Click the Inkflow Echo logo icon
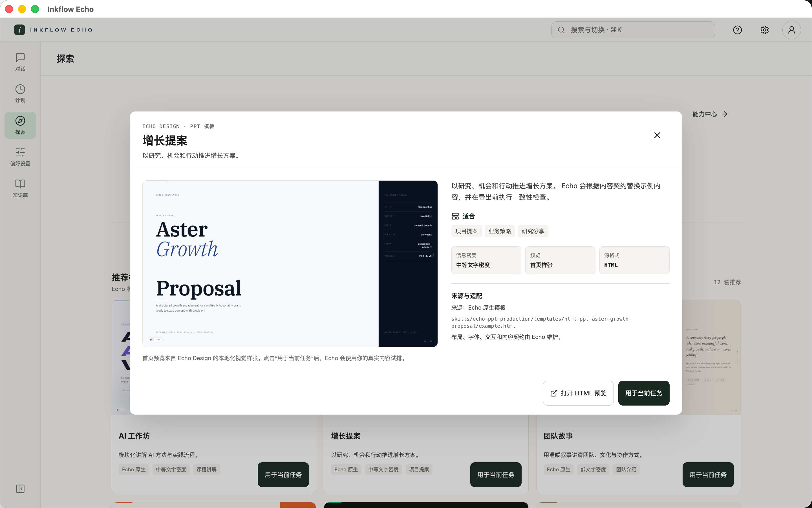This screenshot has width=812, height=508. 19,30
